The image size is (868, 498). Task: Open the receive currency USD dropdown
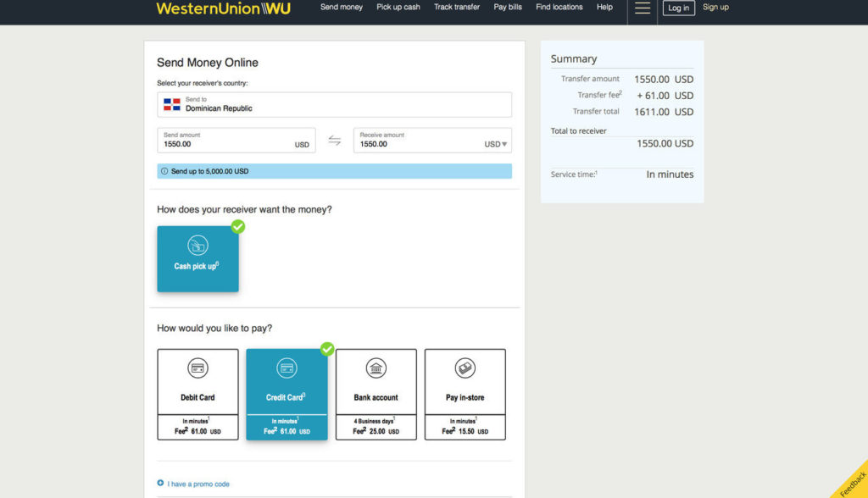[495, 145]
